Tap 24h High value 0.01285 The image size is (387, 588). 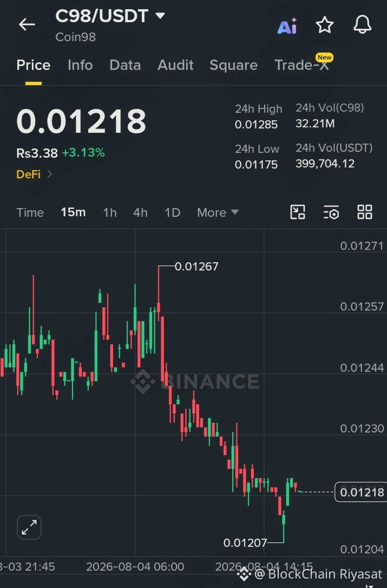click(256, 125)
